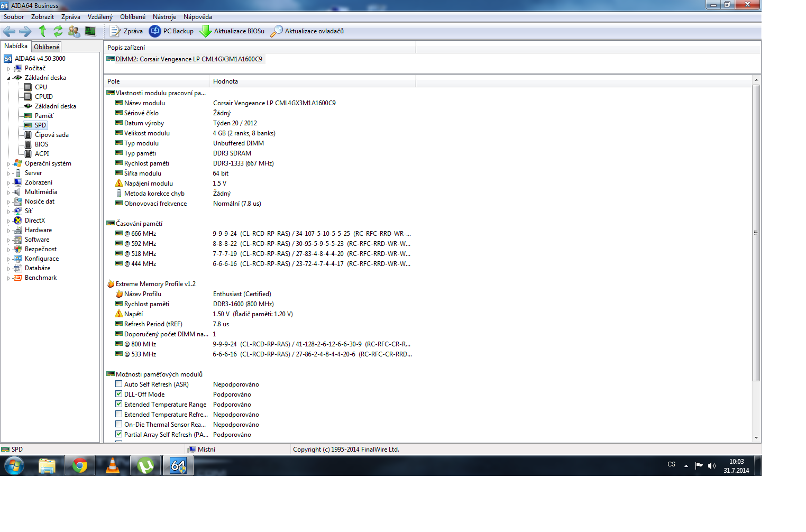
Task: Show hidden tray icons arrow
Action: point(686,466)
